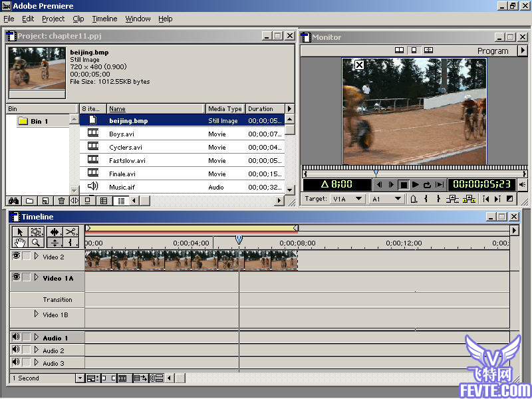Mute Audio 2 track speaker icon
This screenshot has height=399, width=532.
click(16, 350)
